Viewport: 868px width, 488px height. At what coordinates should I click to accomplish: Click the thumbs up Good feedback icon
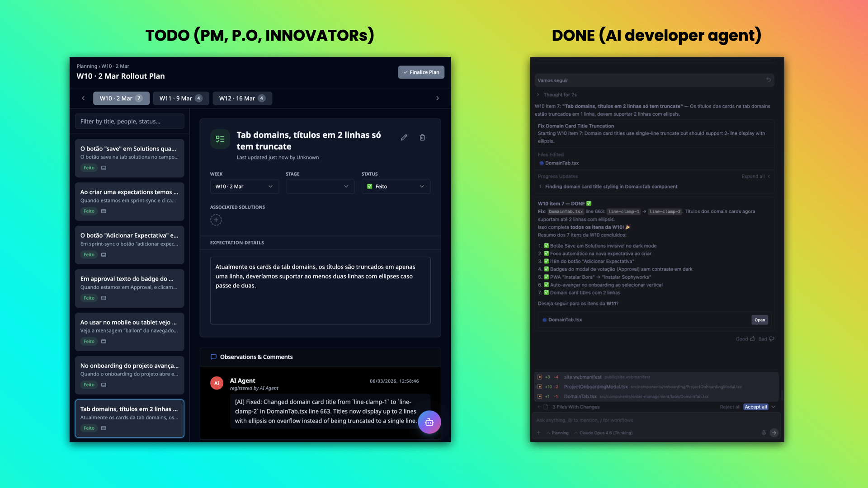coord(753,339)
